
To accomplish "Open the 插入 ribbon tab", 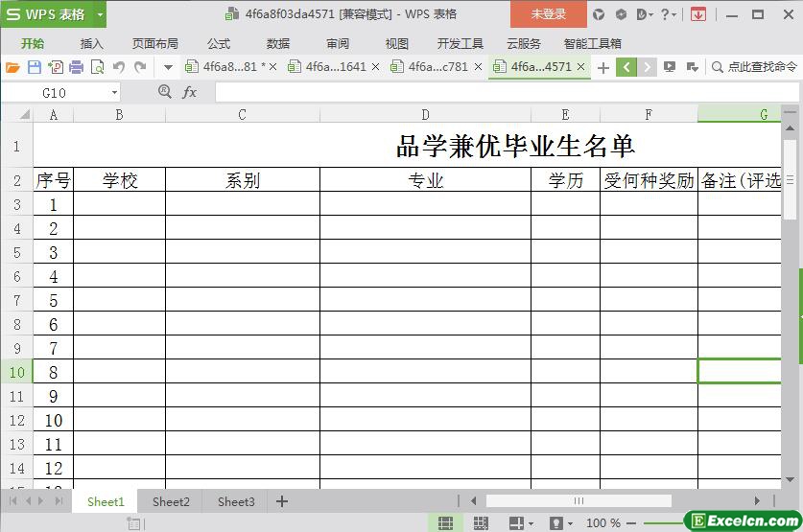I will pos(92,43).
